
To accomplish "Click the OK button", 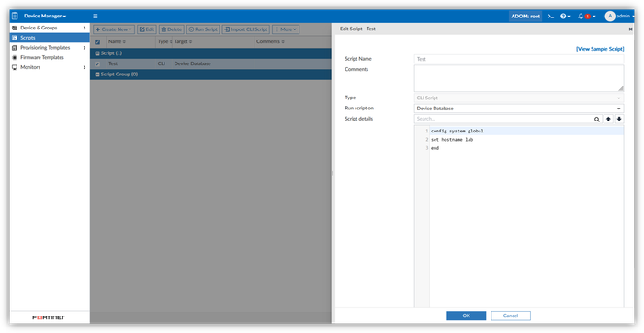I will pos(466,316).
